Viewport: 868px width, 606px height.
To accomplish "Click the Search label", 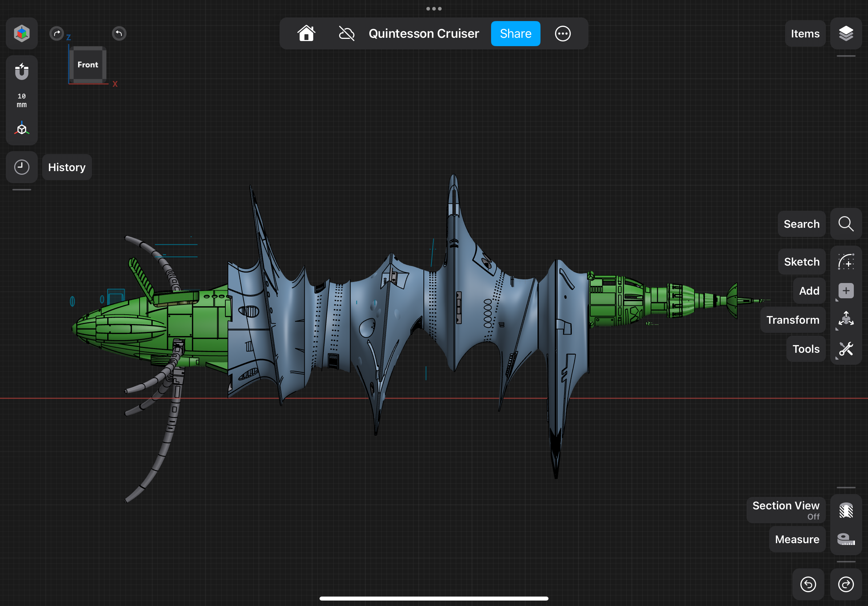I will pyautogui.click(x=801, y=224).
